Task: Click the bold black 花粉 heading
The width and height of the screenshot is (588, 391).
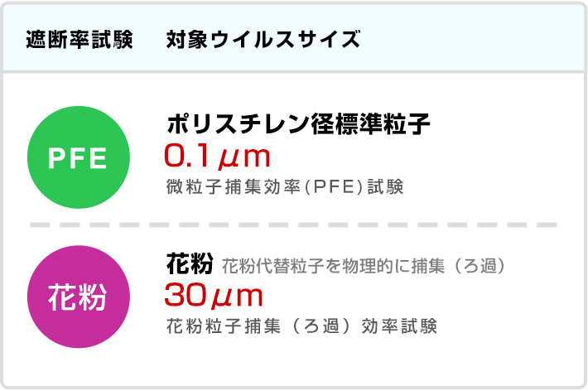Action: point(190,265)
